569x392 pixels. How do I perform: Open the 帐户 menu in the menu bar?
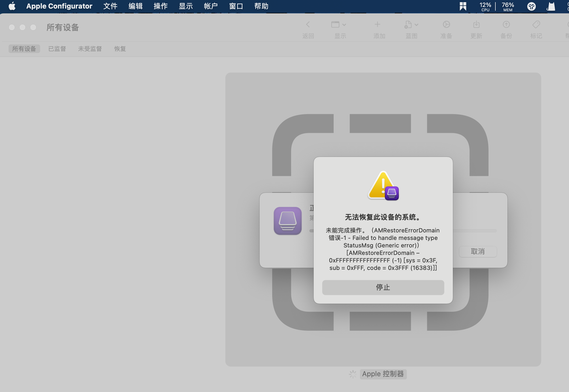pos(211,6)
